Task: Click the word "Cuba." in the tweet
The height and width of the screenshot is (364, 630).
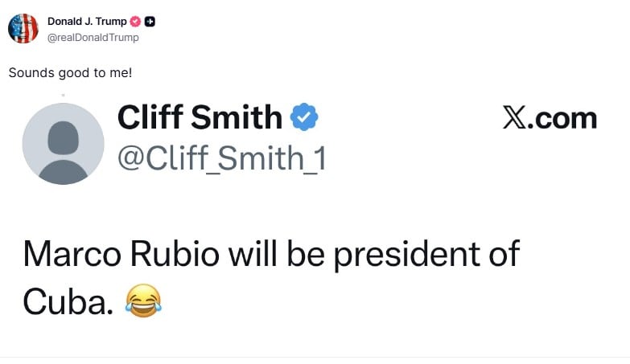Action: point(68,301)
